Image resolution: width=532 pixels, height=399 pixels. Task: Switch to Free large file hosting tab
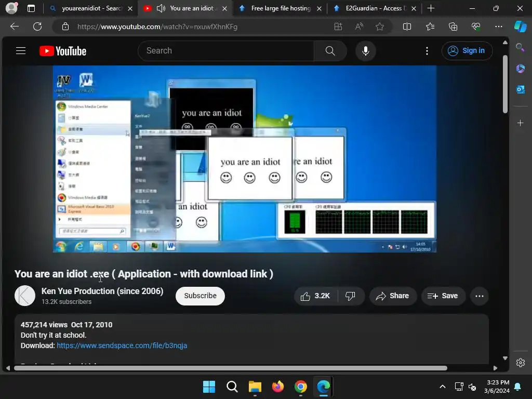(x=280, y=8)
